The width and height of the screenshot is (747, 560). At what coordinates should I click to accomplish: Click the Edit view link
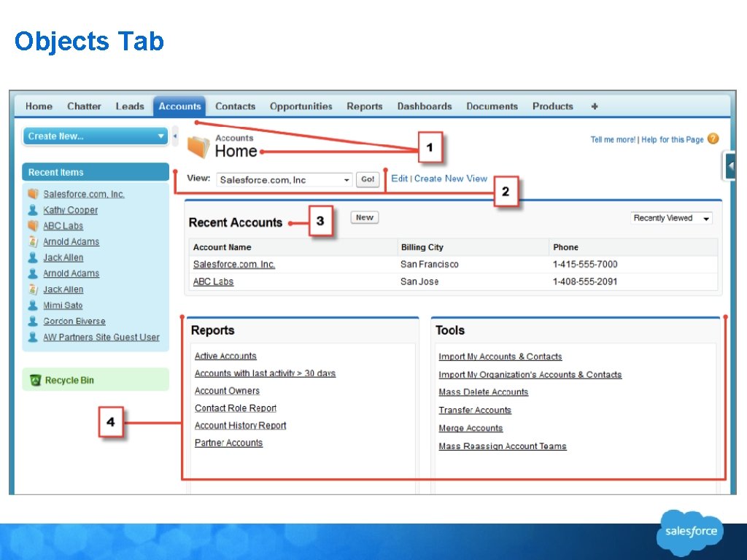[399, 179]
